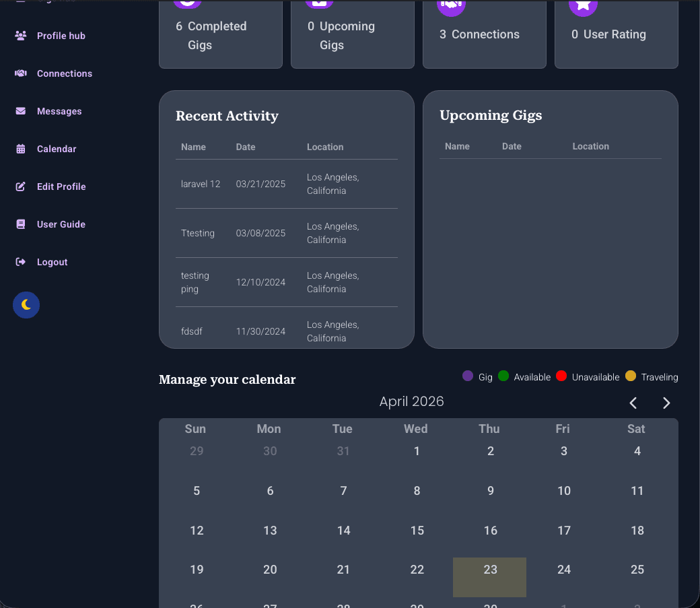Click the green Available legend dot
The width and height of the screenshot is (700, 608).
point(503,376)
